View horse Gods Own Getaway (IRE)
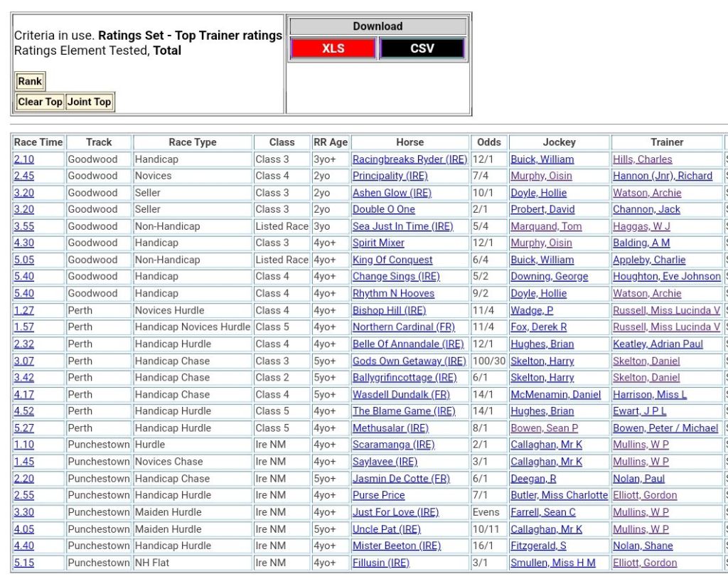The height and width of the screenshot is (584, 728). [409, 361]
